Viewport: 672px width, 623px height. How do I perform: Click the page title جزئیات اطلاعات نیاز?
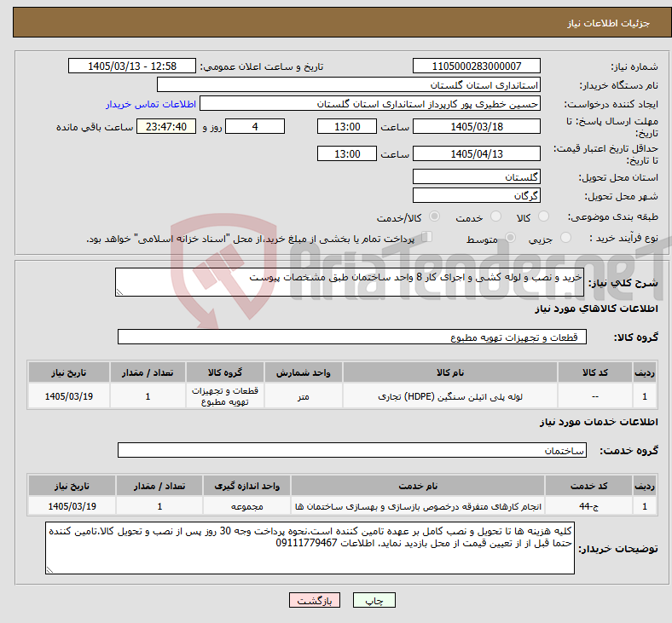[609, 23]
